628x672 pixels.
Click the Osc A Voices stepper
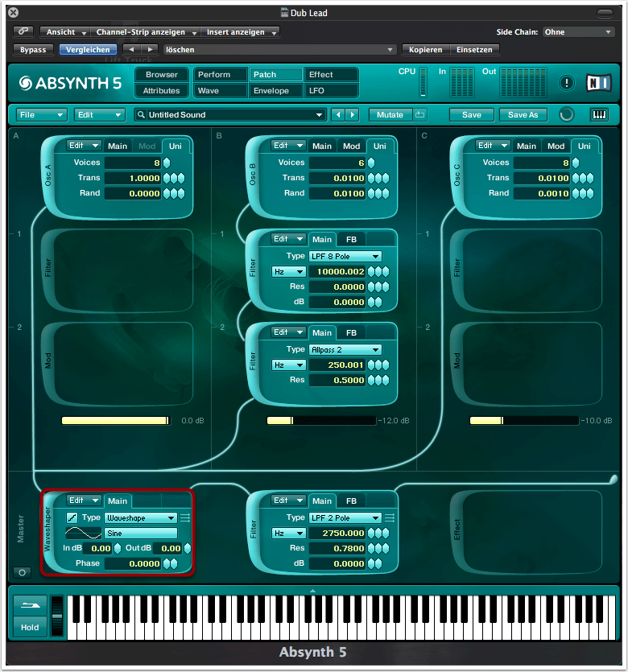167,163
